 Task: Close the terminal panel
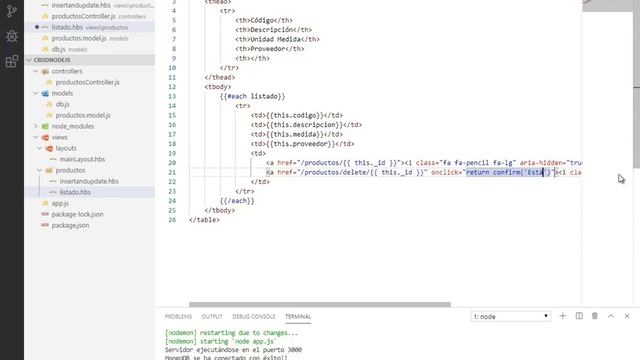(x=627, y=316)
